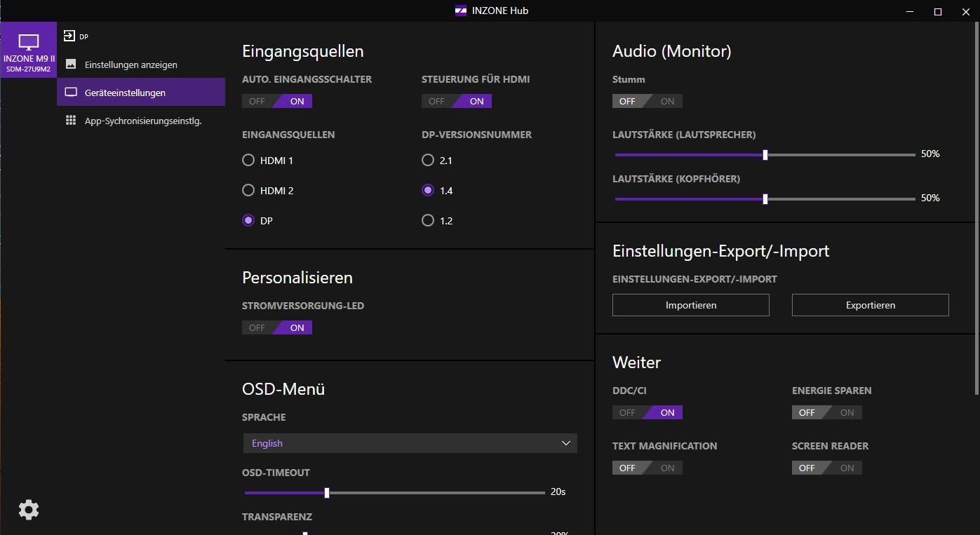The height and width of the screenshot is (535, 980).
Task: Click the DP input indicator icon
Action: tap(69, 36)
